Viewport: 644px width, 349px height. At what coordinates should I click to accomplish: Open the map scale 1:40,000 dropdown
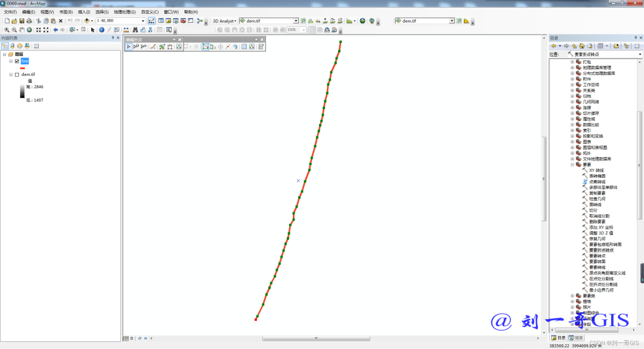pyautogui.click(x=143, y=20)
